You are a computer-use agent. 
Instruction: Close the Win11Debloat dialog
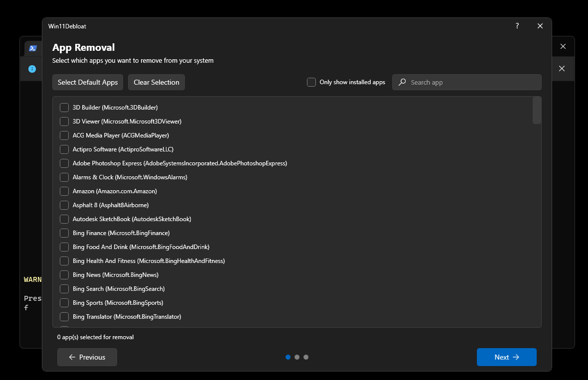tap(540, 26)
